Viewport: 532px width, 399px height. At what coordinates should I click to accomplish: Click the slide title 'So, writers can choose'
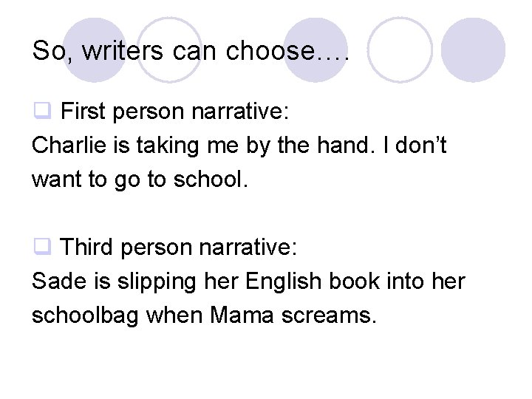click(191, 51)
